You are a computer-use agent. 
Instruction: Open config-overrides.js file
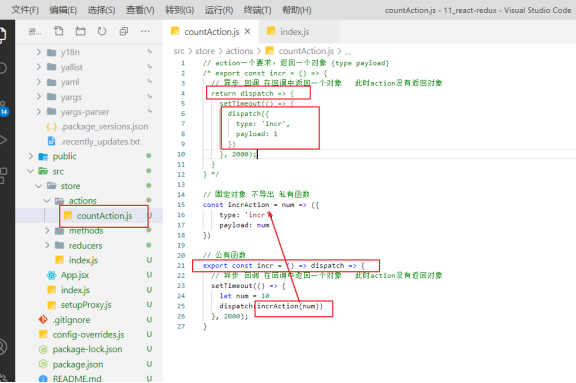[89, 335]
